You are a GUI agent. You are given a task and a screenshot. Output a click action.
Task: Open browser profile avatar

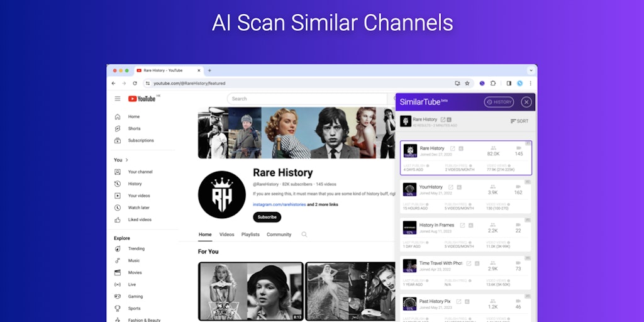pos(519,83)
